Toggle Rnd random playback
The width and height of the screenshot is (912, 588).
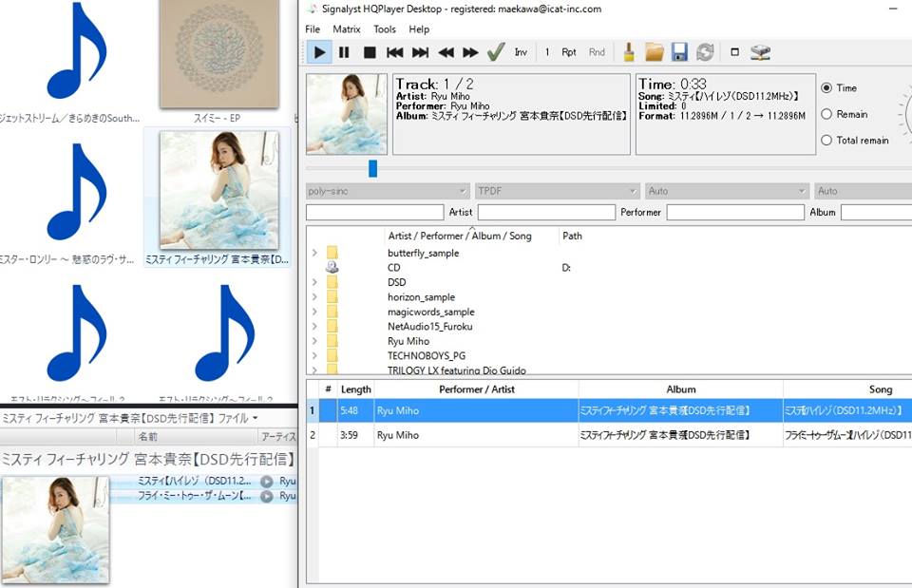tap(597, 52)
